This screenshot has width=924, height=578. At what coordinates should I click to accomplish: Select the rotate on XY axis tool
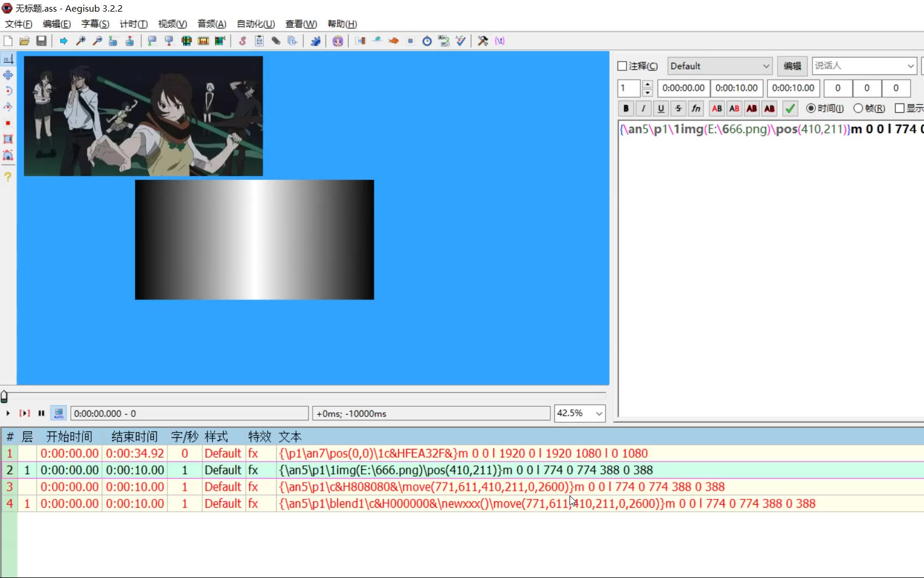[8, 107]
